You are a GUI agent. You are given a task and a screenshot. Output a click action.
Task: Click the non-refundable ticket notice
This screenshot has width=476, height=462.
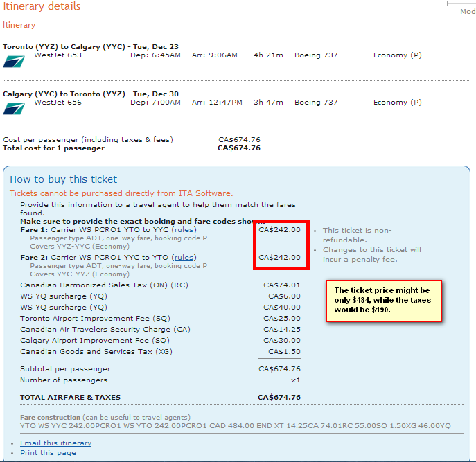point(358,236)
